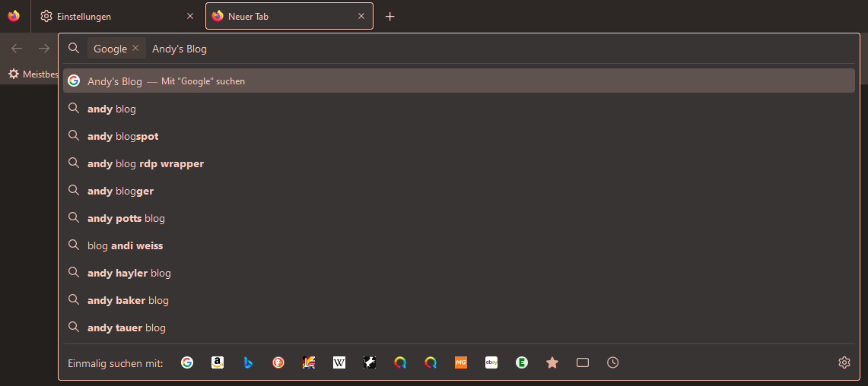Pick the "andy blogspot" suggestion

(x=123, y=136)
